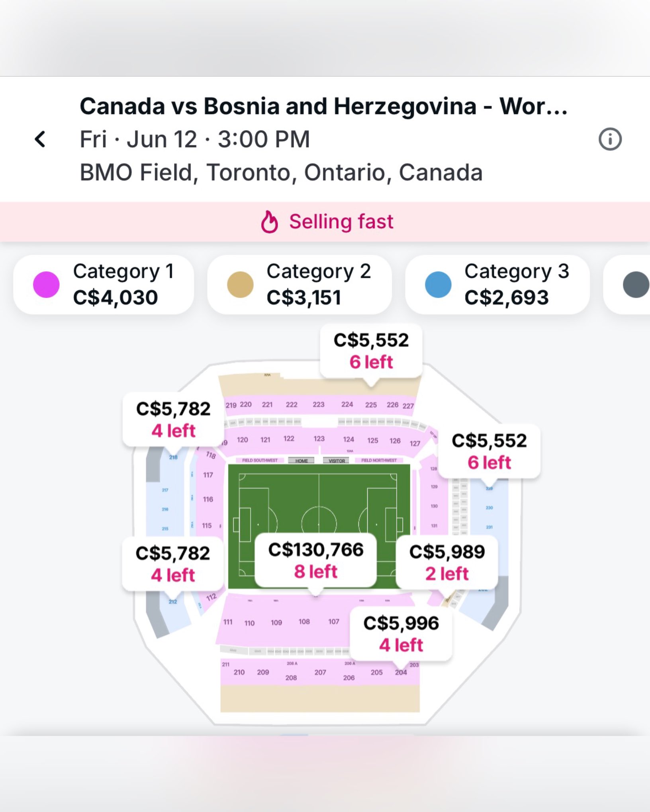Choose the C$5,552 bubble above section 225
Viewport: 650px width, 812px height.
371,351
